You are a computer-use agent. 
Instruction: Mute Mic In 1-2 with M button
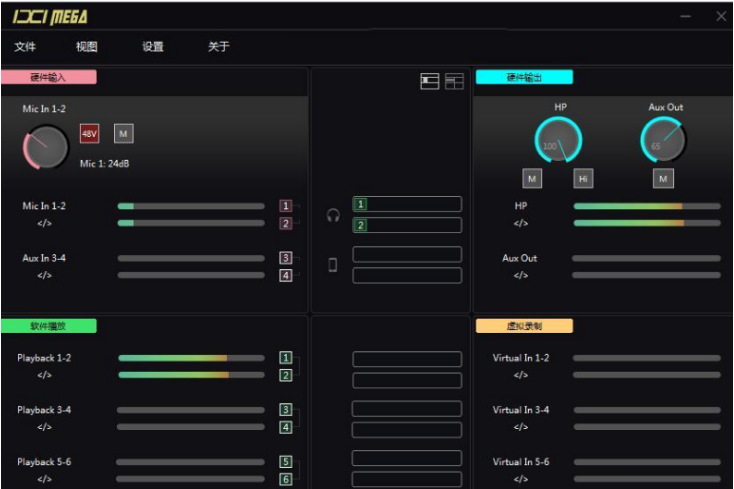124,134
